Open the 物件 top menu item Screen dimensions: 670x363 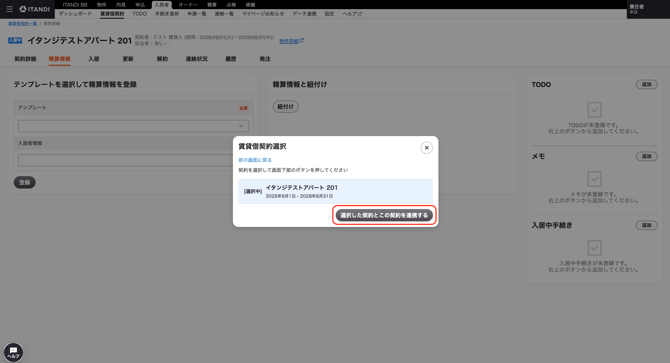102,5
